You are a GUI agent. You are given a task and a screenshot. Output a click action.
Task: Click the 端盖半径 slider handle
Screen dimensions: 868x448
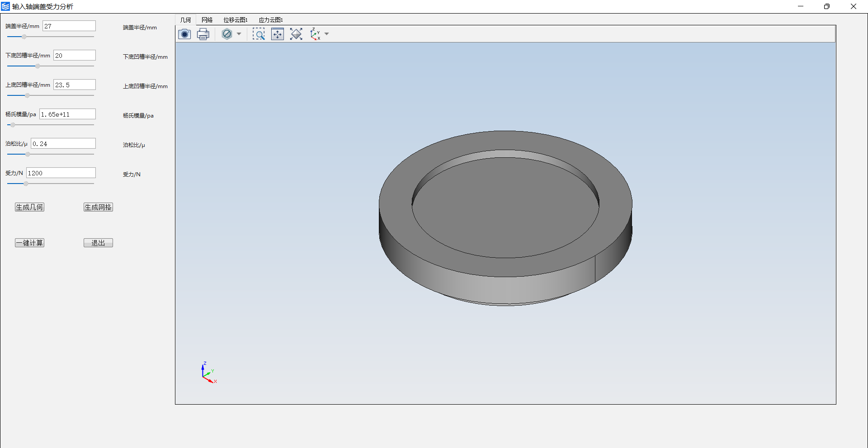24,37
